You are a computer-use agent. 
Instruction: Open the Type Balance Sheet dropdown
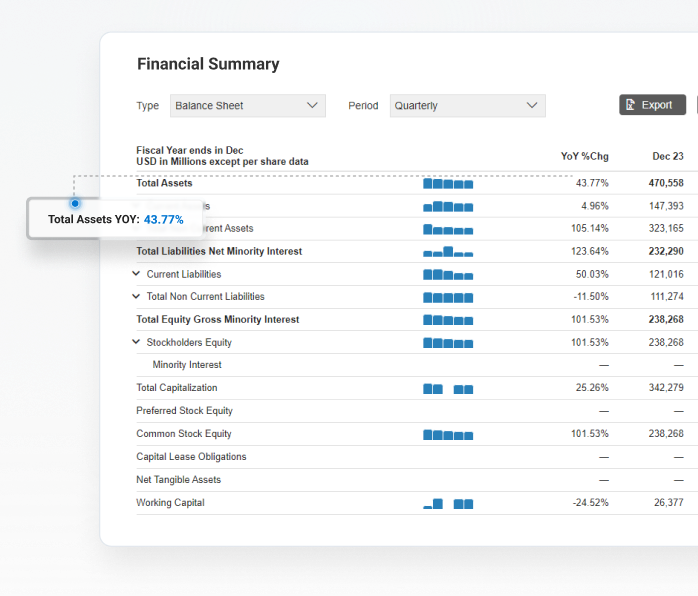[247, 106]
